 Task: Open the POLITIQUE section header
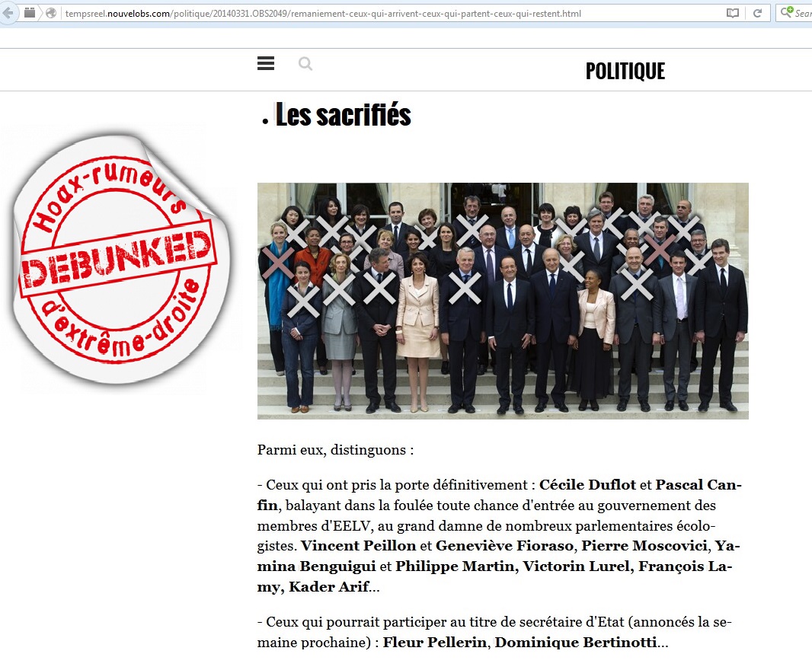click(x=625, y=71)
